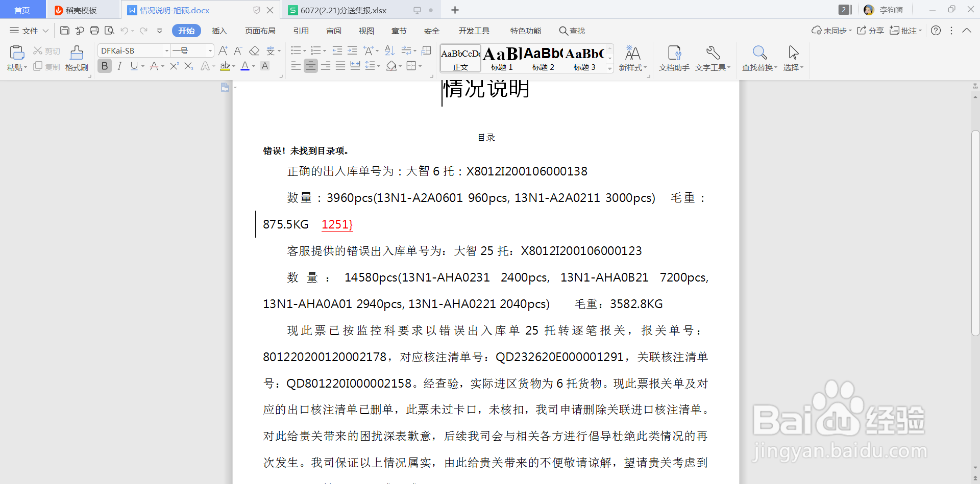Toggle Justify alignment button
This screenshot has width=980, height=484.
coord(340,66)
